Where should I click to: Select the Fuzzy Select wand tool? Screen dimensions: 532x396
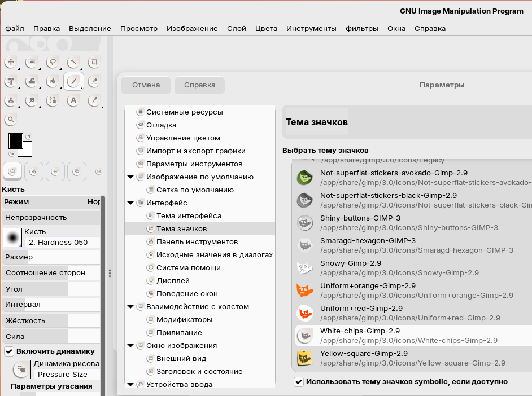(x=73, y=62)
